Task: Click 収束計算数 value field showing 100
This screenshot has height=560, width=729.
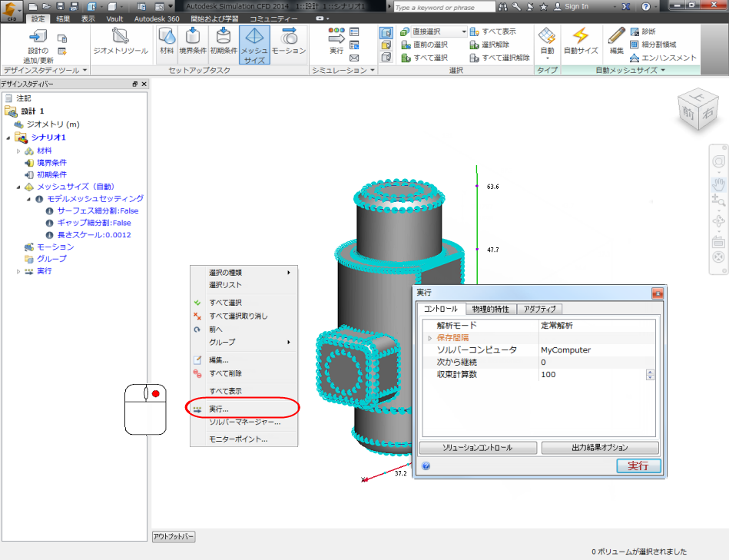Action: (x=591, y=375)
